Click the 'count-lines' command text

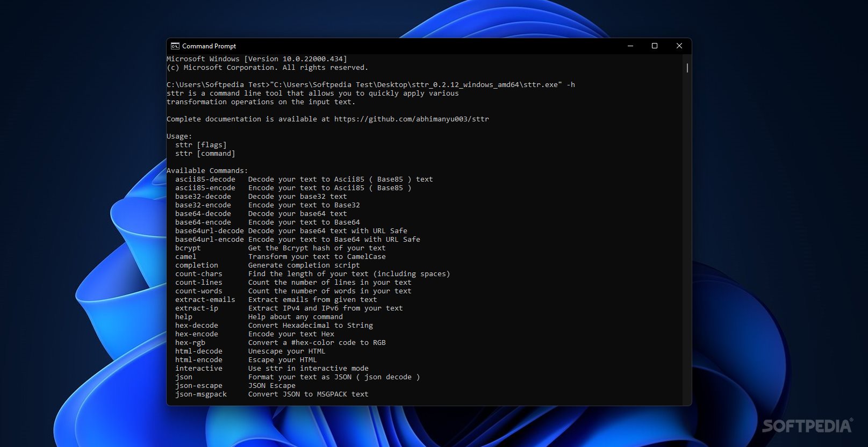coord(199,283)
